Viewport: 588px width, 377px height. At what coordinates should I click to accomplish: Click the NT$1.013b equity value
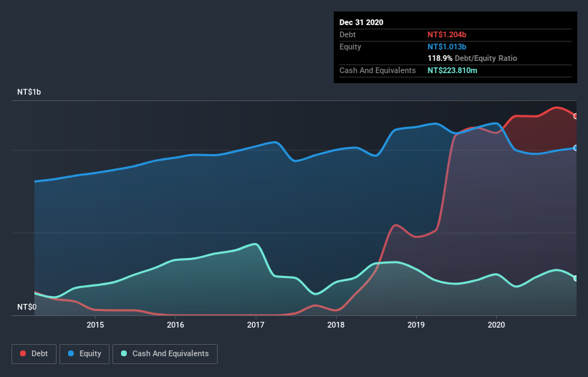tap(447, 47)
